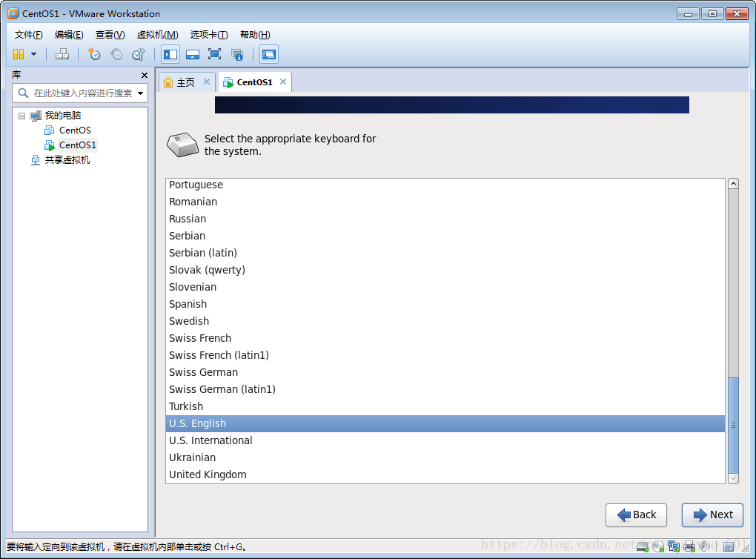Select Swedish keyboard layout
The height and width of the screenshot is (559, 756).
click(x=445, y=321)
